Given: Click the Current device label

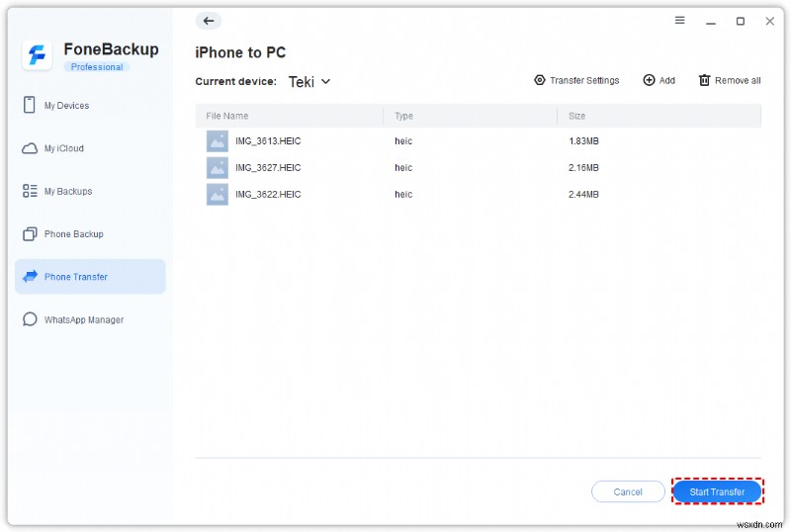Looking at the screenshot, I should (x=235, y=81).
